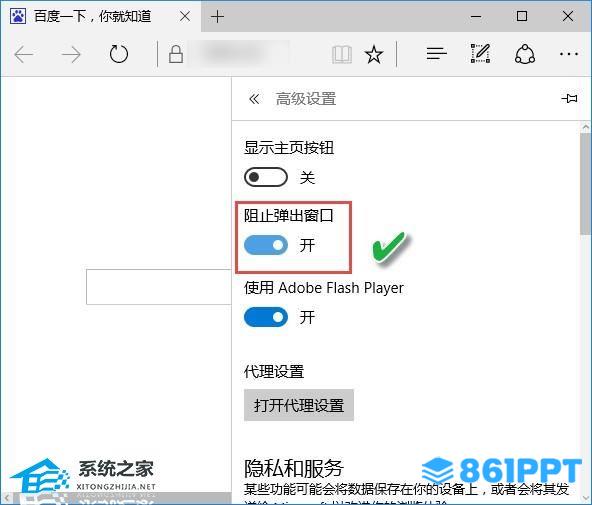Open Make a Web Note icon
Image resolution: width=592 pixels, height=505 pixels.
(x=480, y=53)
